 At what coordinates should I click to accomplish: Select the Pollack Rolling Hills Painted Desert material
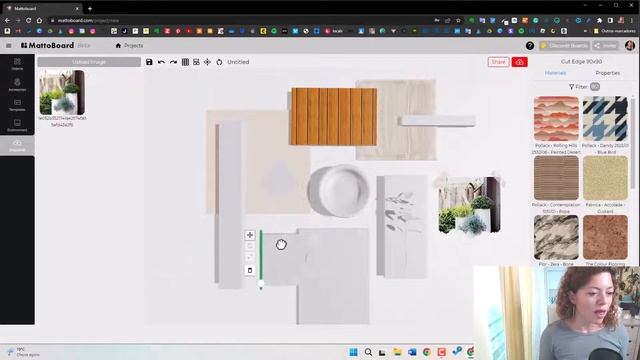pyautogui.click(x=556, y=119)
